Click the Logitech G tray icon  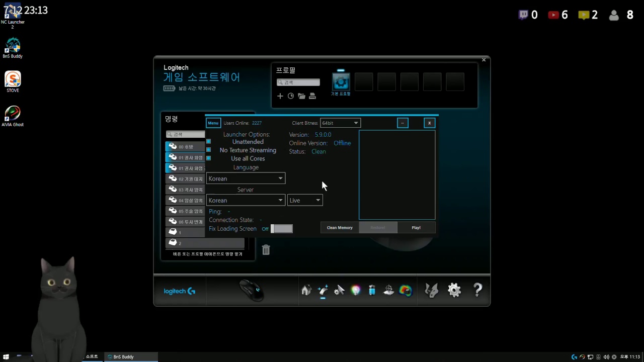click(x=574, y=357)
